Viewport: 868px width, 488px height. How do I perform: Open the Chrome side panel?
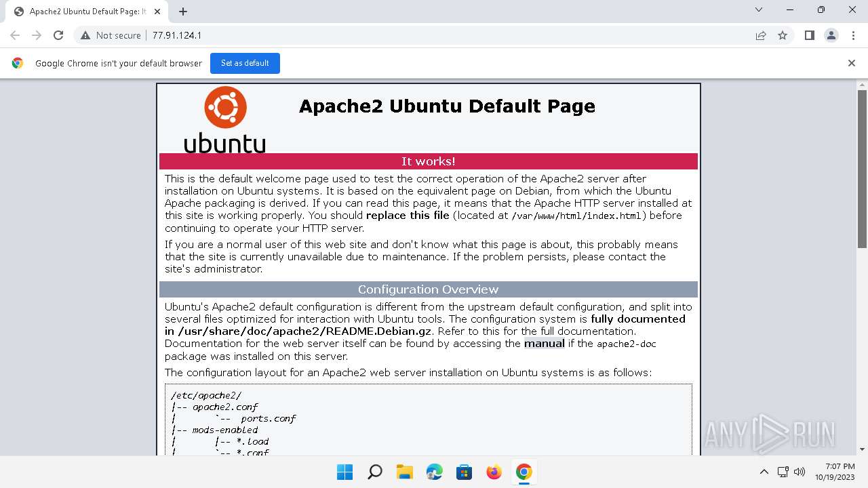point(809,35)
